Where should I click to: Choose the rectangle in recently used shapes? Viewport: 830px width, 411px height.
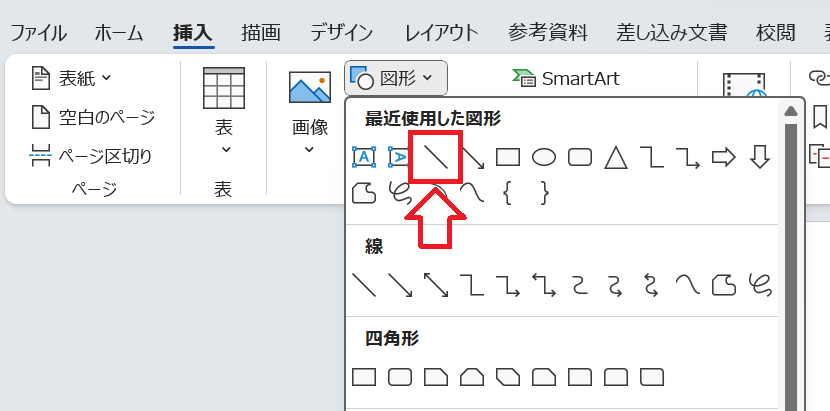(508, 157)
